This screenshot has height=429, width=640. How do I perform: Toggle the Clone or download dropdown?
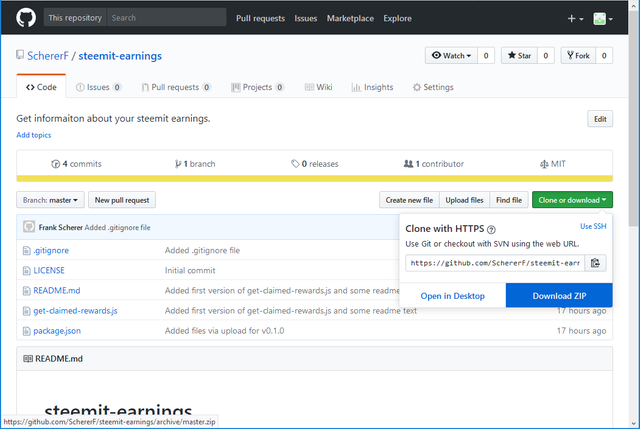click(572, 200)
